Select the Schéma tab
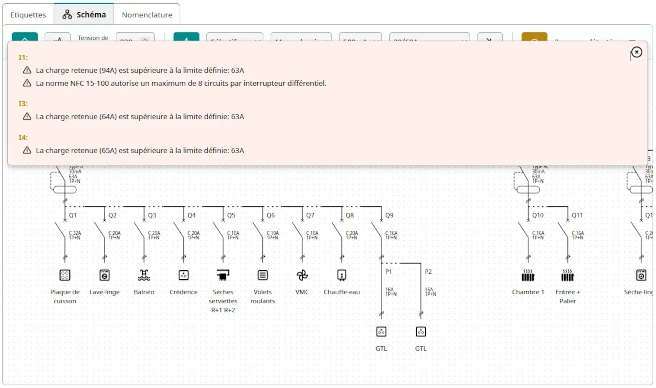 [x=84, y=15]
